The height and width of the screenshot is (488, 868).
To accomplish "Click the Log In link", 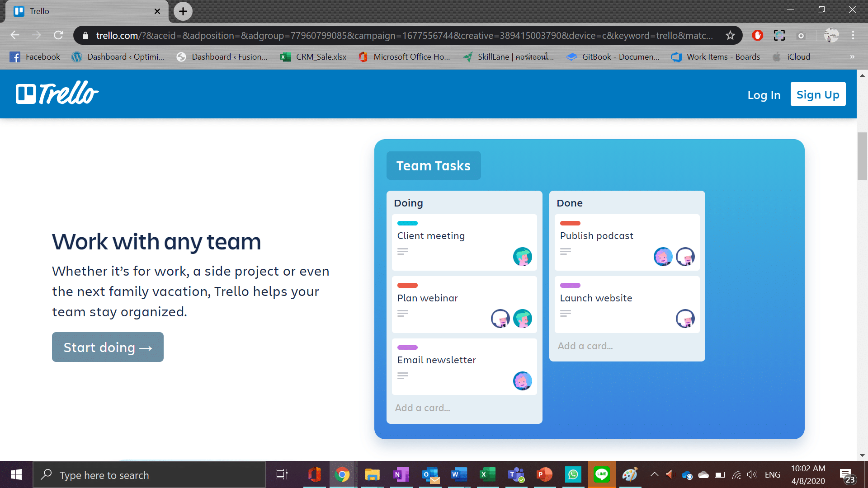I will coord(764,95).
